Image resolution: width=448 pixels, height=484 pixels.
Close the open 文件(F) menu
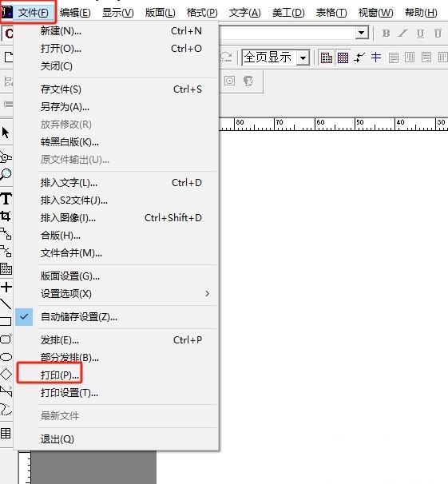click(x=33, y=13)
